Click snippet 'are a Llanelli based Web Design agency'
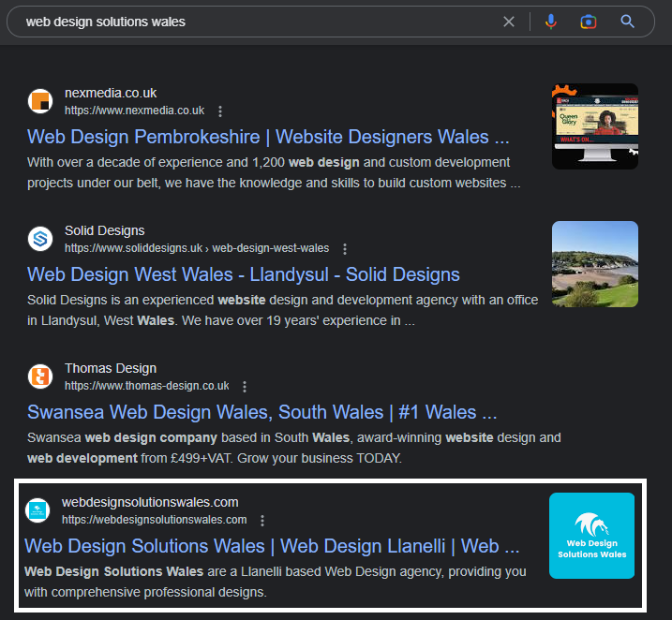The height and width of the screenshot is (620, 672). [x=276, y=582]
